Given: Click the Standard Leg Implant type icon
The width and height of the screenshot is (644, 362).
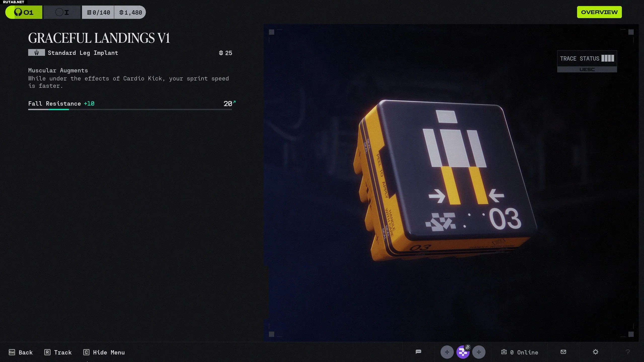Looking at the screenshot, I should [36, 53].
